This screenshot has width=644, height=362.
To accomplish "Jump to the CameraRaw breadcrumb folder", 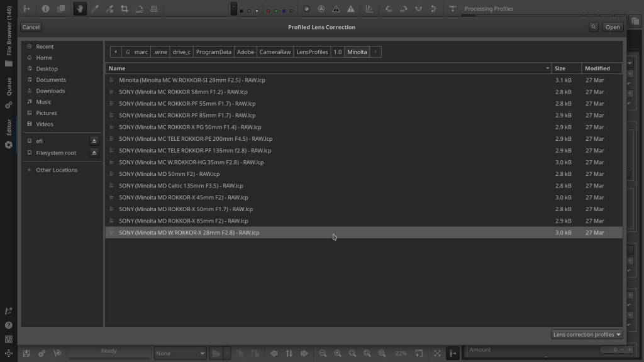I will pyautogui.click(x=275, y=52).
